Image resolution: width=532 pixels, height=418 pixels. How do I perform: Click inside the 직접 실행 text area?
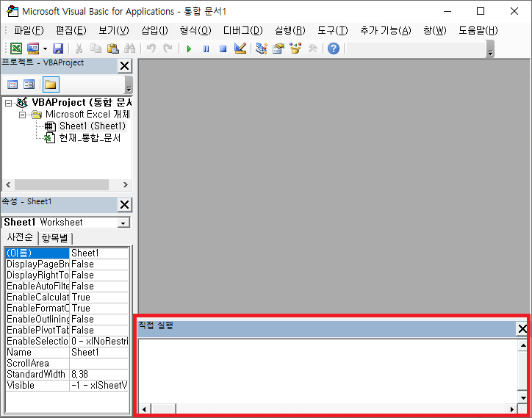click(x=328, y=371)
